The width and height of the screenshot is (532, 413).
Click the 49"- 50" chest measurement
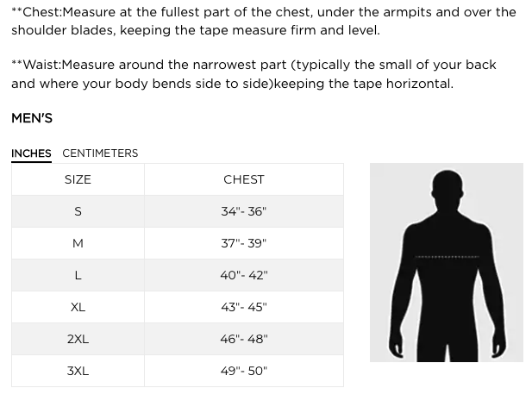[x=243, y=371]
